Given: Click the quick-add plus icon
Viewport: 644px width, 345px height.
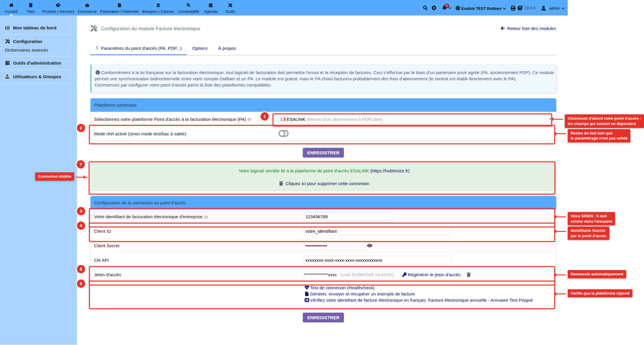Looking at the screenshot, I should (434, 8).
